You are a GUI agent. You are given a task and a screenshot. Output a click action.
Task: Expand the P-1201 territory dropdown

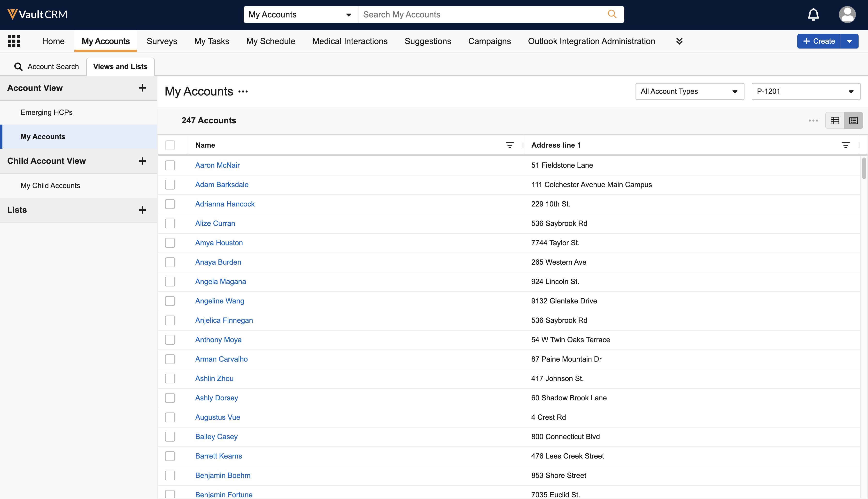click(x=805, y=92)
